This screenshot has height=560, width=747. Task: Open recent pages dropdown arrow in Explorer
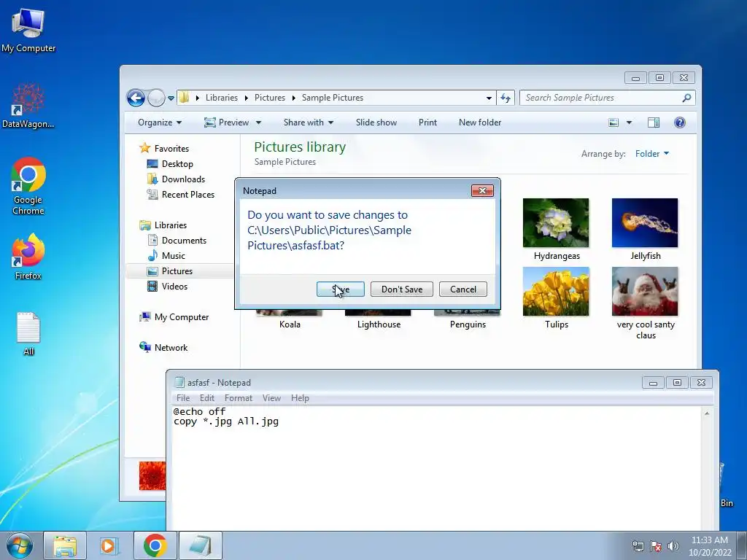click(171, 98)
